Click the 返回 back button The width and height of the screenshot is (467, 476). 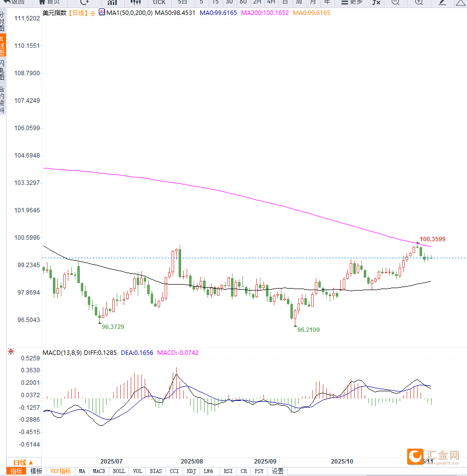click(14, 2)
